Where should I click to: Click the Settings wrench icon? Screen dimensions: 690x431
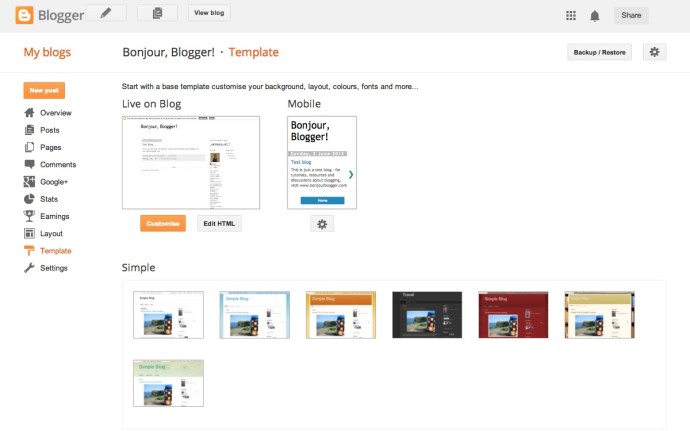coord(29,268)
